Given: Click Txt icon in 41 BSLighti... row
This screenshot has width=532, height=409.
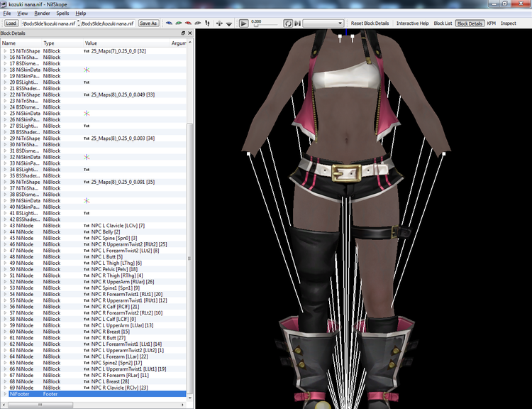Looking at the screenshot, I should [x=87, y=213].
